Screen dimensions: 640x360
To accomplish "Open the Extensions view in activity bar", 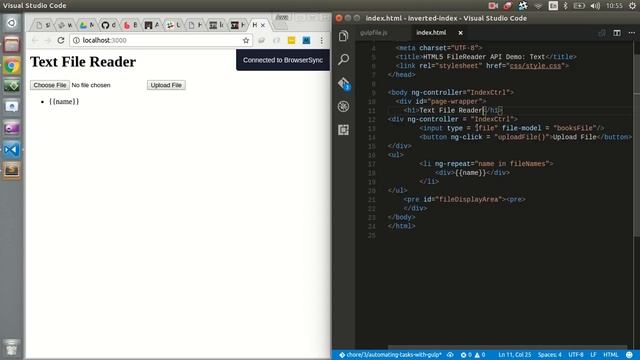I will pos(343,130).
